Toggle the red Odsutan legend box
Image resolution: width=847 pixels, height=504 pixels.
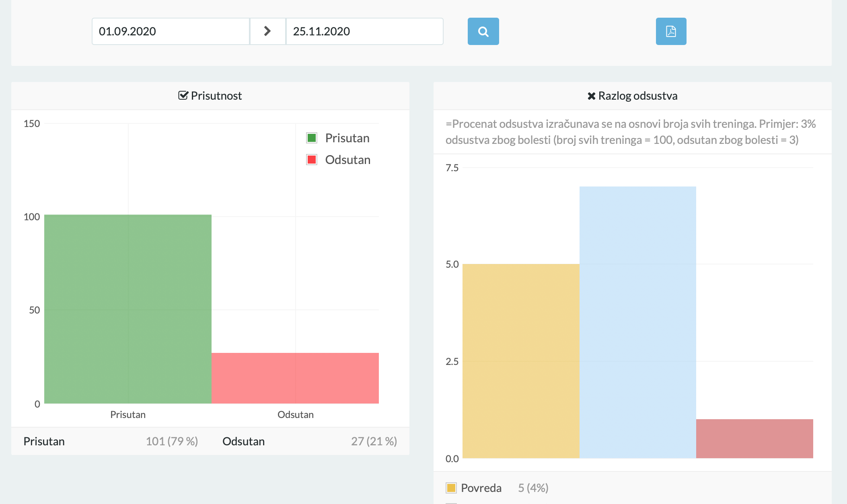(x=312, y=160)
